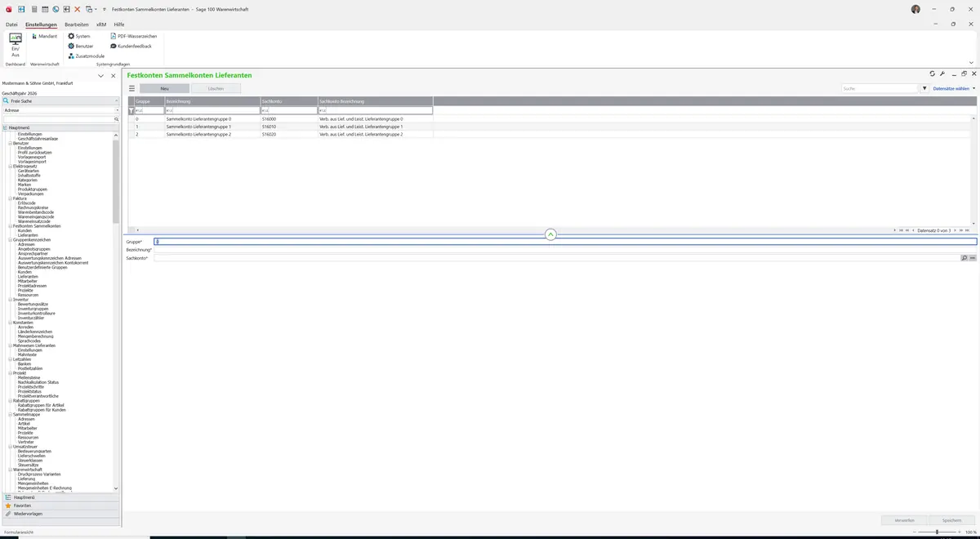The width and height of the screenshot is (980, 539).
Task: Open the hamburger menu beside Neu
Action: (131, 88)
